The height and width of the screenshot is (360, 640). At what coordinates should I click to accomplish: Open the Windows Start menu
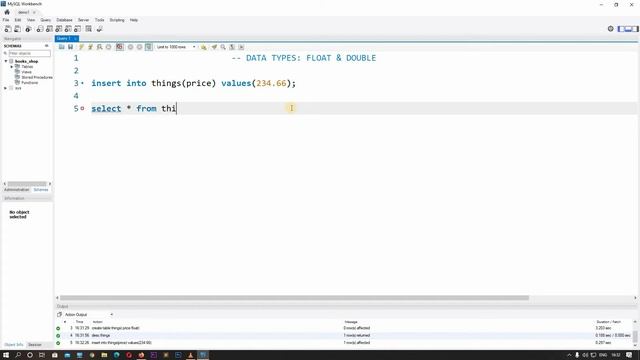(6, 355)
